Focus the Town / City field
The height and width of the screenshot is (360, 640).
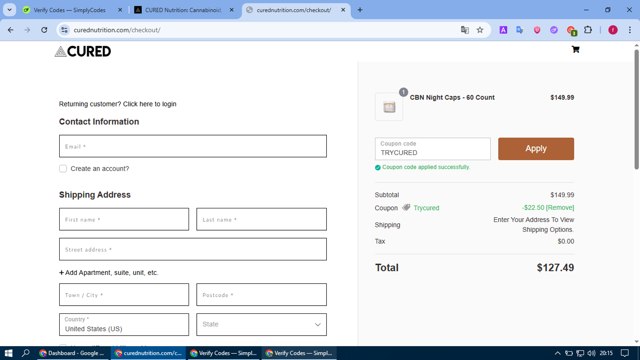pyautogui.click(x=124, y=295)
